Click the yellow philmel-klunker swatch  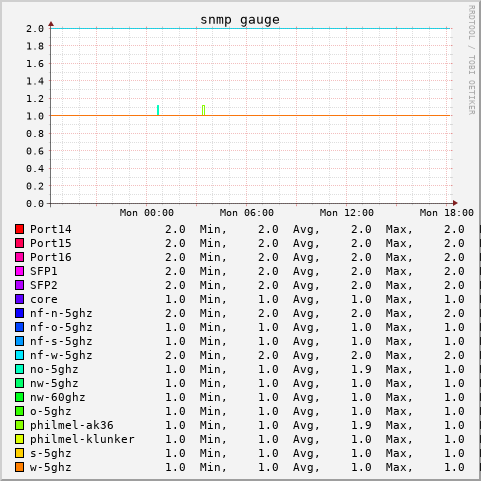coord(20,439)
